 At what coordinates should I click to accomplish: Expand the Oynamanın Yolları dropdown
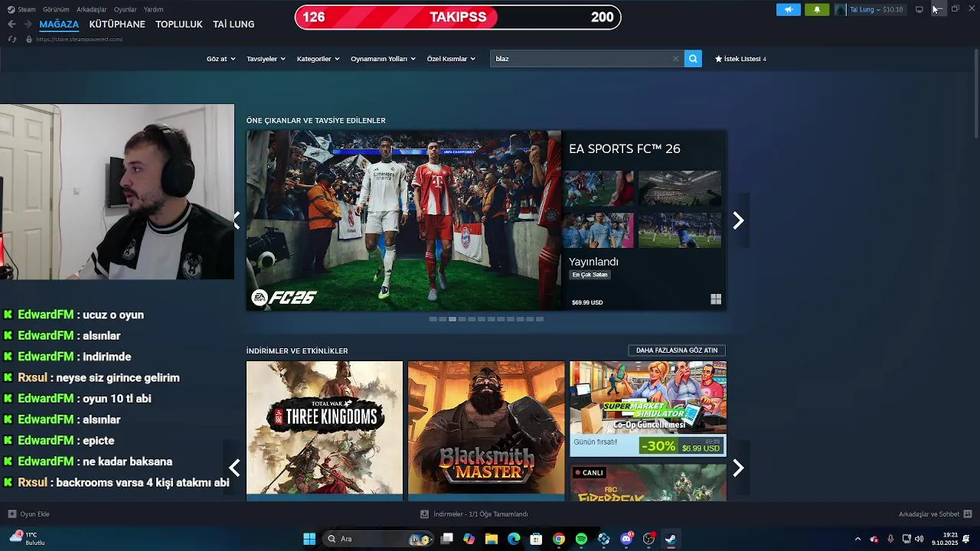(383, 58)
